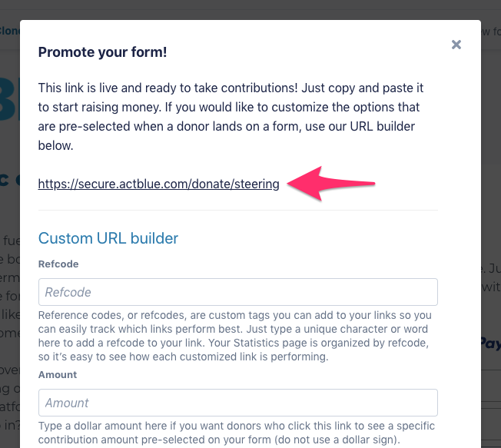Click the divider line above URL builder
The image size is (501, 448).
[x=237, y=210]
